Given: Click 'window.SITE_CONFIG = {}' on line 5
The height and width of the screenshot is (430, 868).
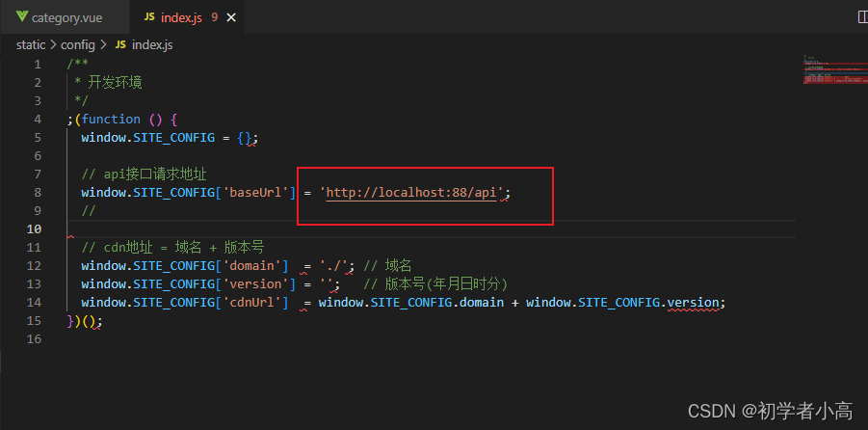Looking at the screenshot, I should (166, 138).
